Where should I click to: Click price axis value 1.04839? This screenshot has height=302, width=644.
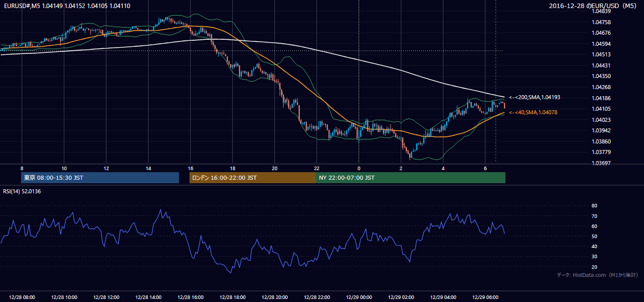(601, 11)
